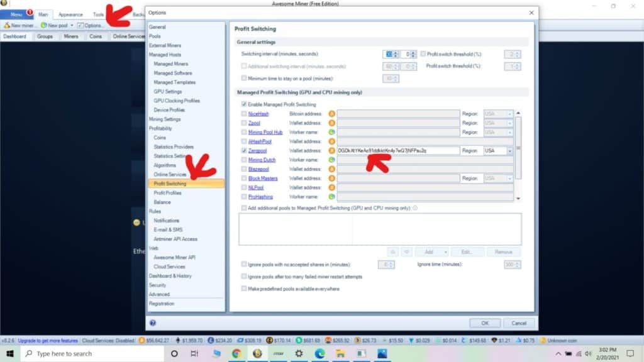Image resolution: width=644 pixels, height=362 pixels.
Task: Tick the checkbox next to NiceHash
Action: pos(244,114)
